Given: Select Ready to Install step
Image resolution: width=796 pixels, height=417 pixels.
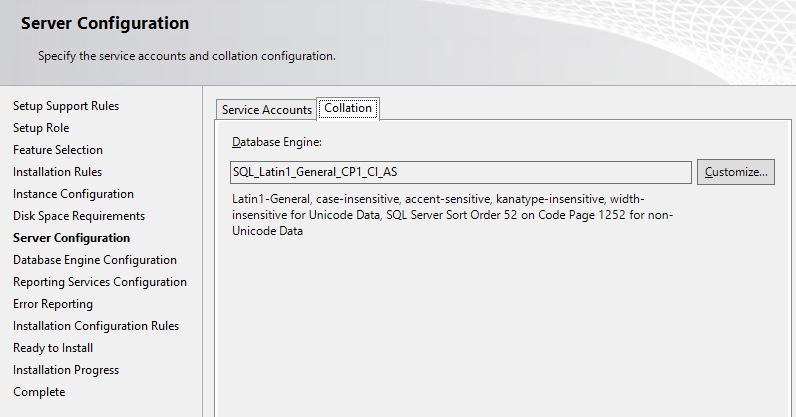Looking at the screenshot, I should [53, 348].
